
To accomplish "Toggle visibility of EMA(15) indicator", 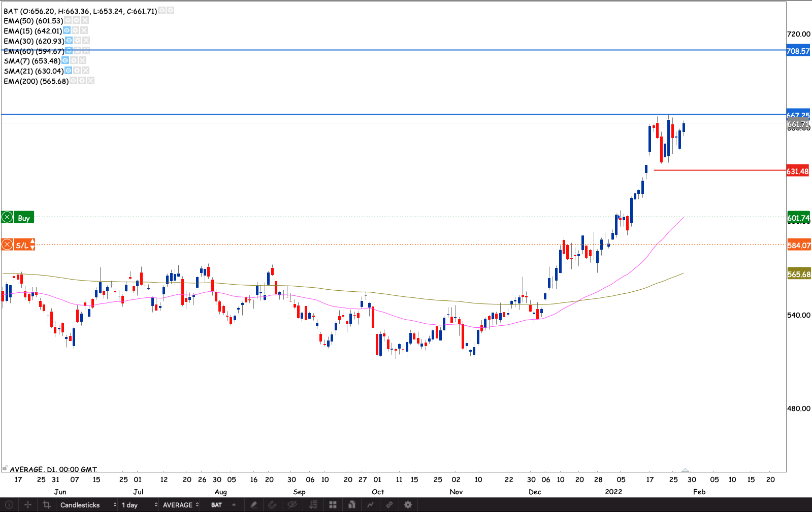I will click(67, 31).
